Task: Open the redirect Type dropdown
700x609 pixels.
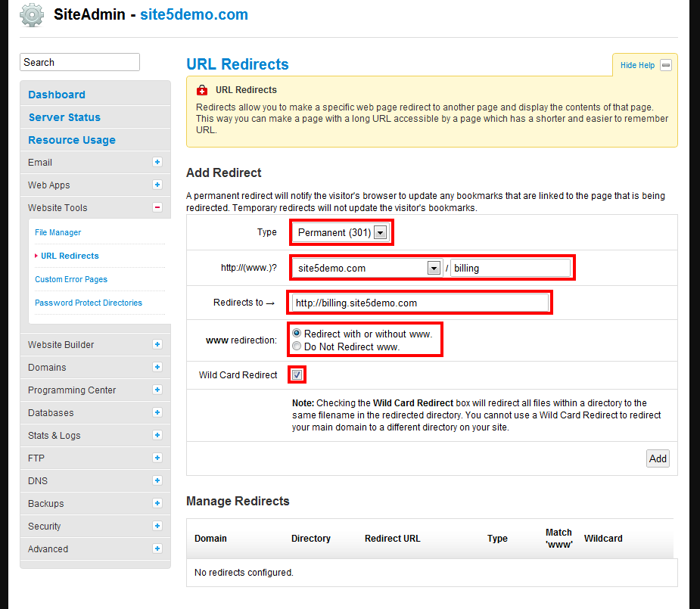Action: (x=341, y=232)
